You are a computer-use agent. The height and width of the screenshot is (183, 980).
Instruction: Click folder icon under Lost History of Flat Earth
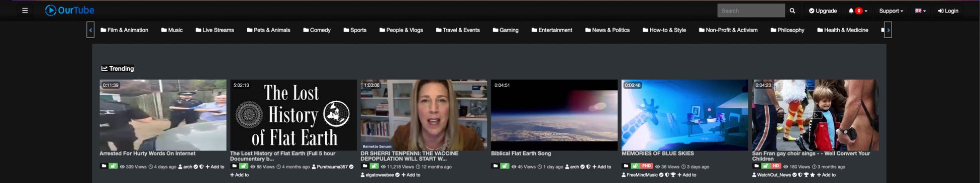pos(234,166)
